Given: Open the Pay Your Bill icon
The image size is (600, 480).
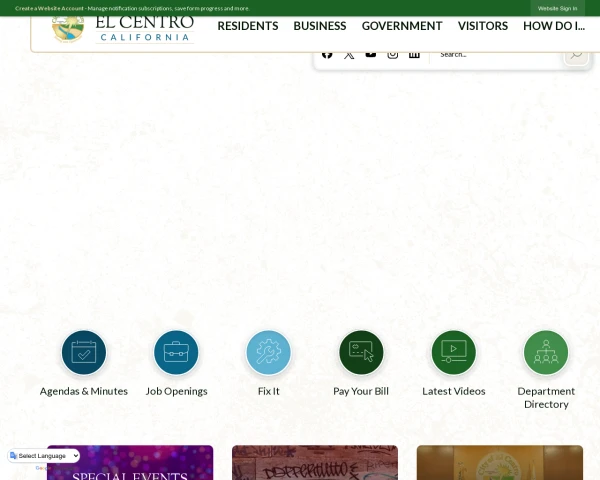Looking at the screenshot, I should (361, 352).
